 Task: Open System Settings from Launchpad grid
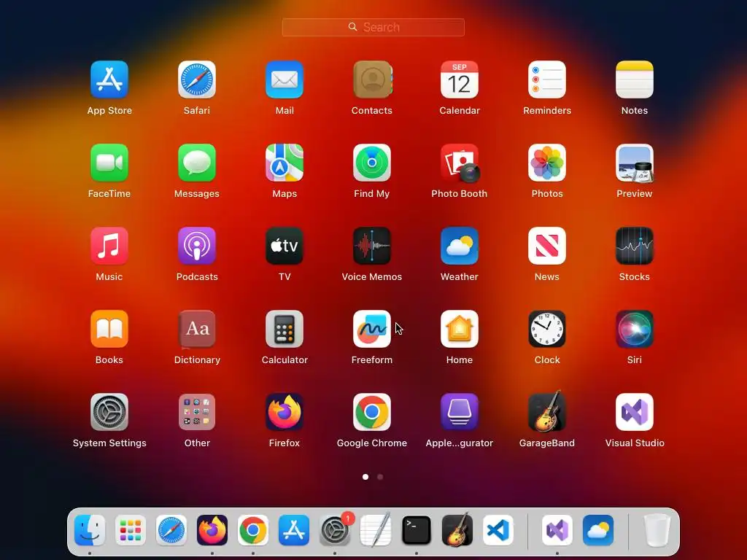[109, 412]
